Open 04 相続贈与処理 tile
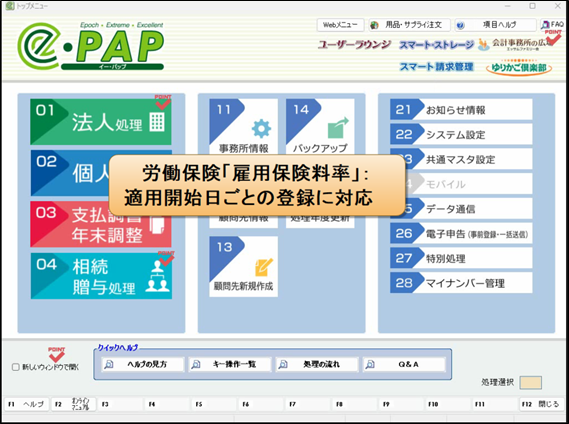Screen dimensions: 569x424 click(x=101, y=276)
